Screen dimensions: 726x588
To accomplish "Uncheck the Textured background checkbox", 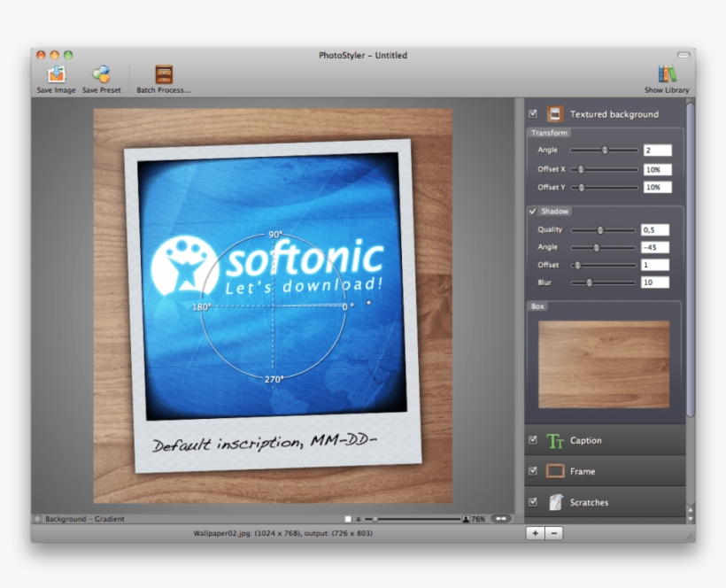I will tap(533, 113).
